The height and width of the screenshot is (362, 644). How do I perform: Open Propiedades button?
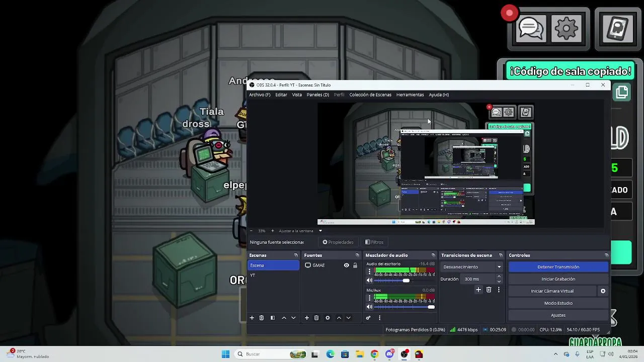click(338, 242)
